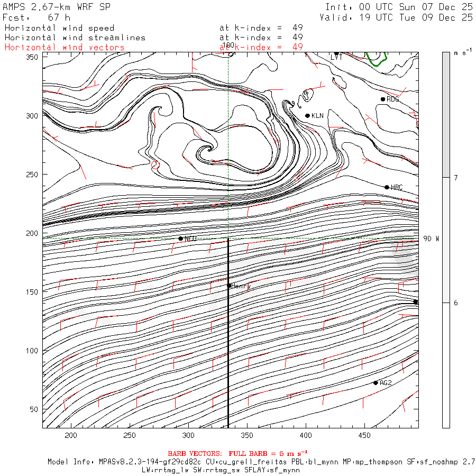Image resolution: width=476 pixels, height=476 pixels.
Task: Click the colorbar value '6'
Action: [x=456, y=303]
